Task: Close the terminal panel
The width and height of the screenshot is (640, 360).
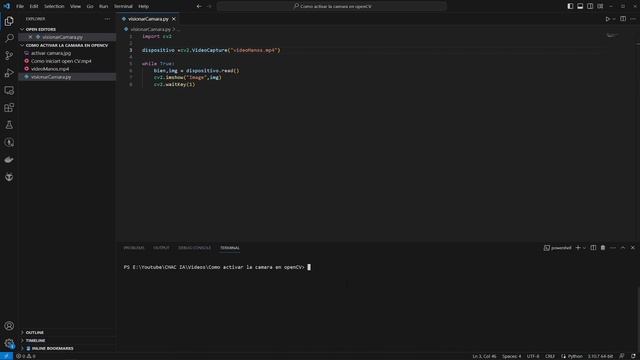Action: tap(633, 248)
